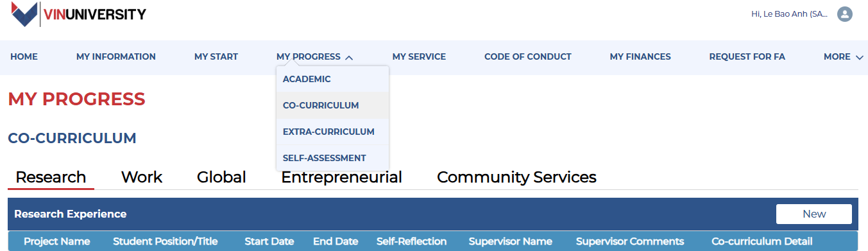Switch to the Work tab
This screenshot has width=868, height=251.
click(142, 177)
